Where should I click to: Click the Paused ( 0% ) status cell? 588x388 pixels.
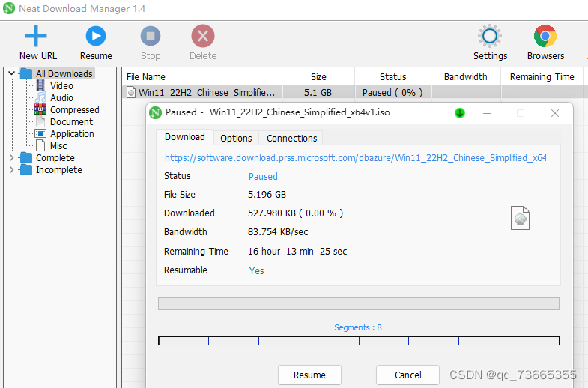pos(392,93)
